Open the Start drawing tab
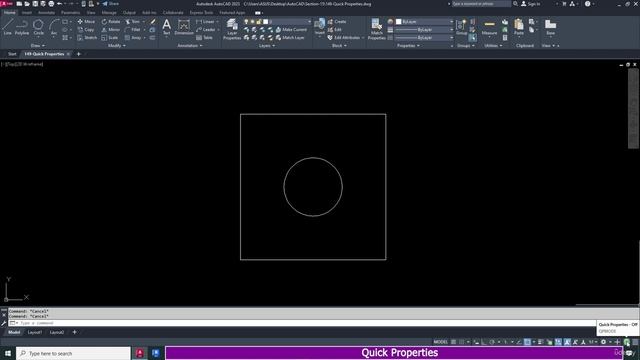 (12, 54)
